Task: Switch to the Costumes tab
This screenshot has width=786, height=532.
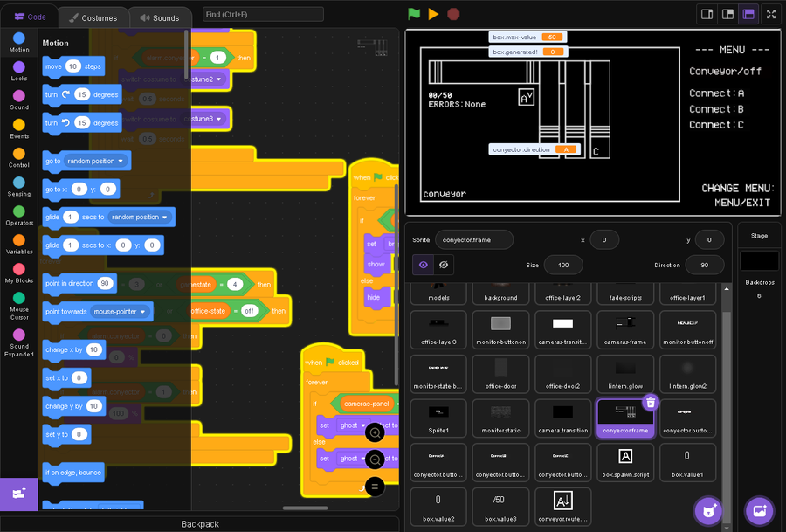Action: 93,18
